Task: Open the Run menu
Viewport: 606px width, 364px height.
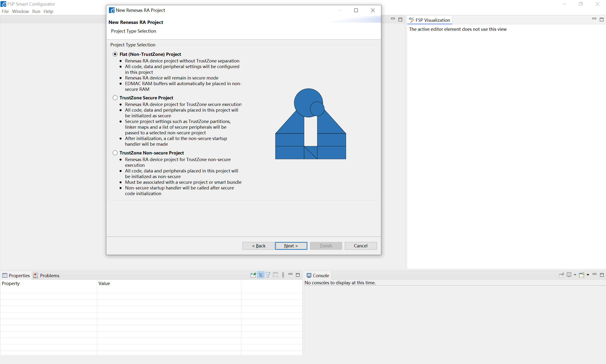Action: (36, 11)
